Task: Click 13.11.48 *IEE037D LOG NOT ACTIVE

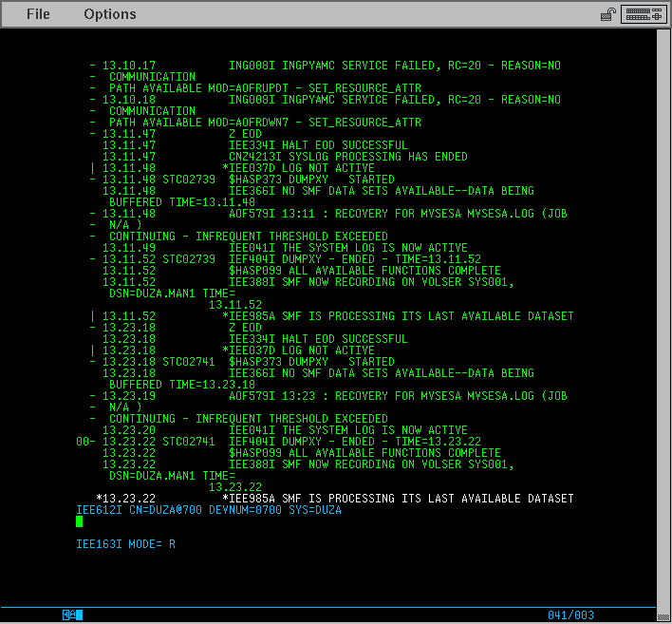Action: 233,168
